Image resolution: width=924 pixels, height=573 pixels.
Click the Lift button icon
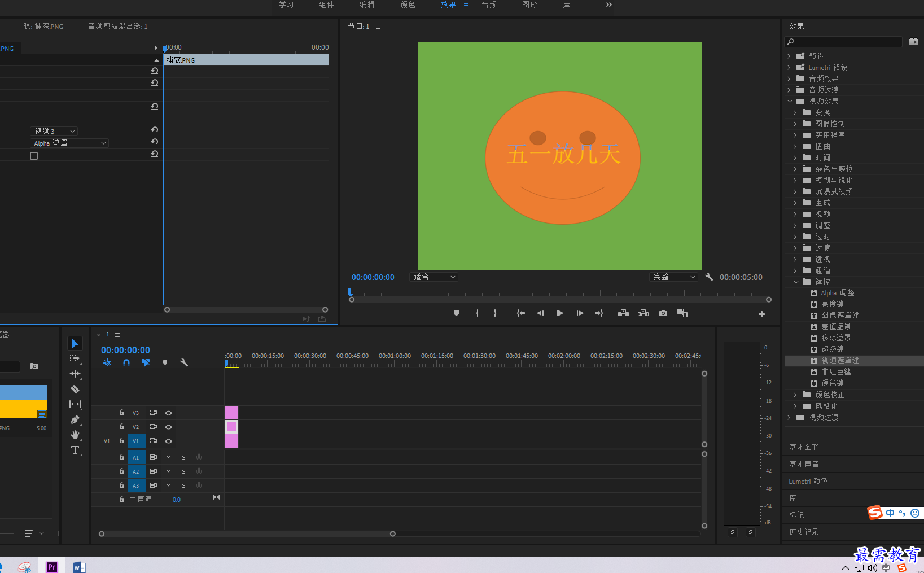(623, 313)
